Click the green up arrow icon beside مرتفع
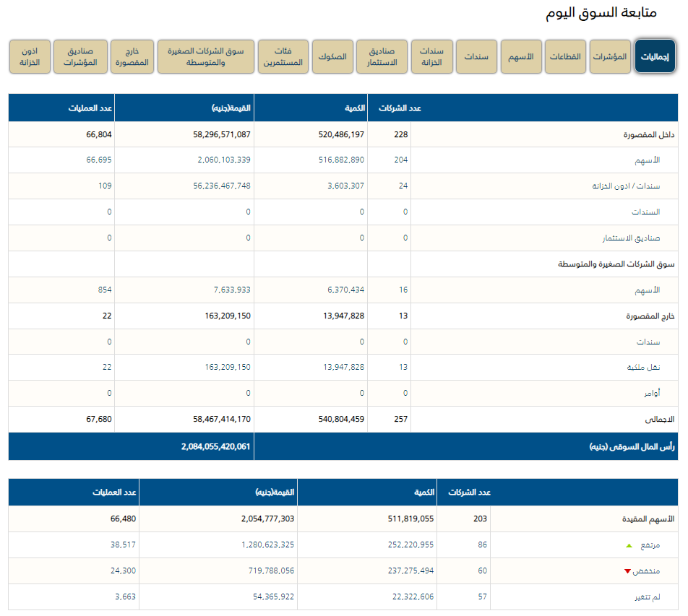Image resolution: width=688 pixels, height=616 pixels. tap(628, 545)
